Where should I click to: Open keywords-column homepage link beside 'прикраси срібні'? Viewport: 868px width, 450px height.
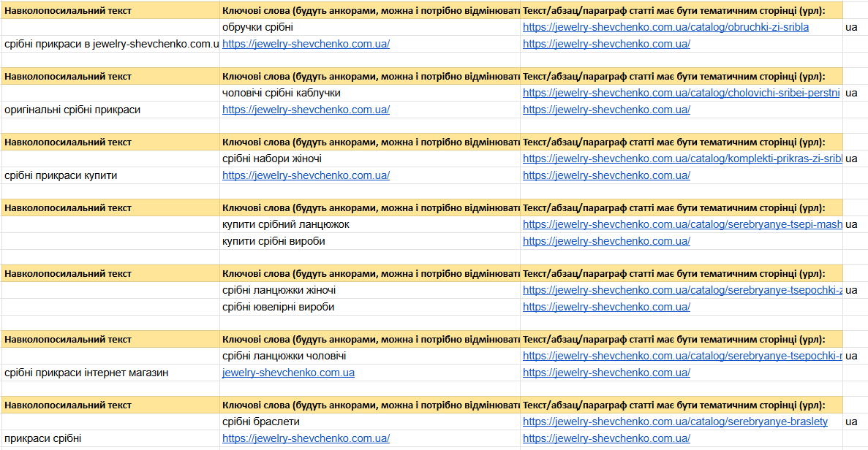306,438
